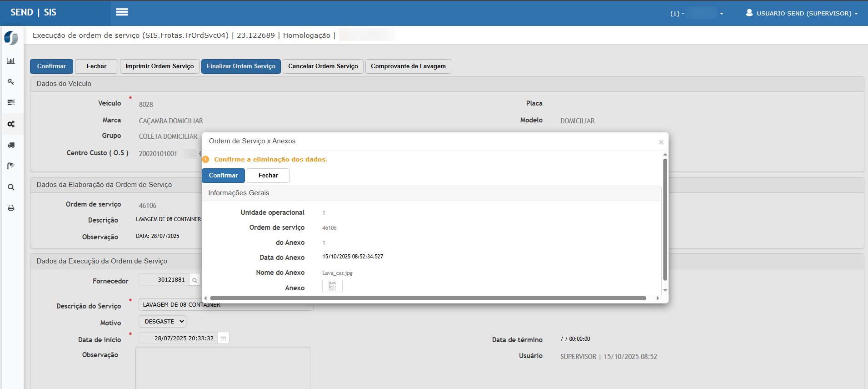Click Finalizar Ordem Serviço button

(241, 66)
